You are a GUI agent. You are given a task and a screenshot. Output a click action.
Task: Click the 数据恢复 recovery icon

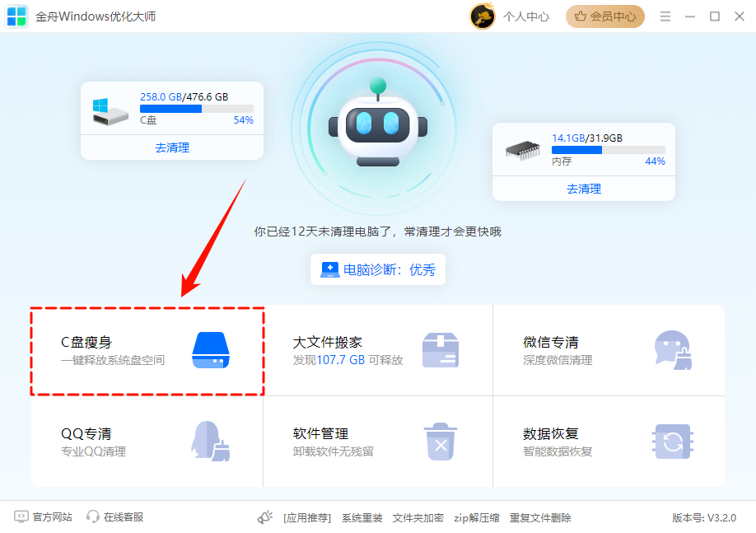(x=673, y=442)
